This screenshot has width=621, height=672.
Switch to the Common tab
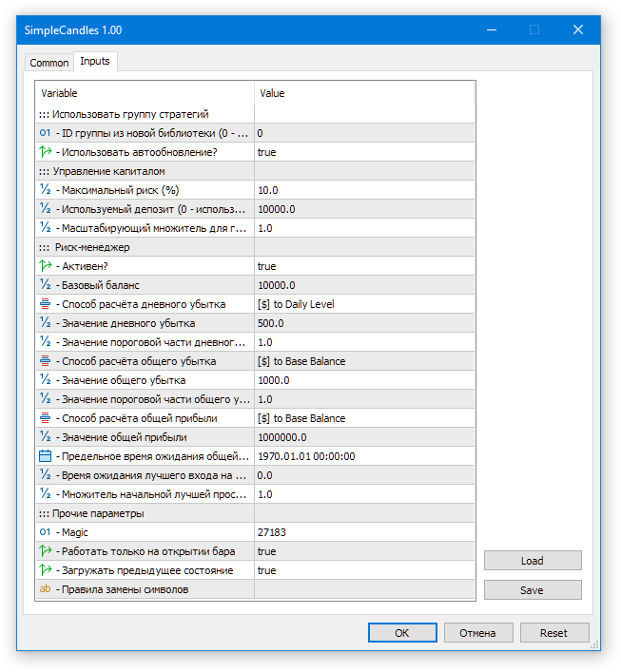tap(49, 63)
